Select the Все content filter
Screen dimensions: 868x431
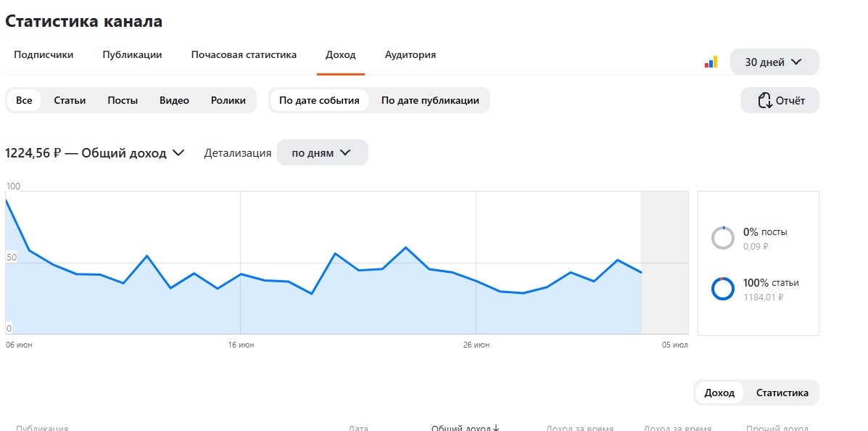[x=24, y=100]
